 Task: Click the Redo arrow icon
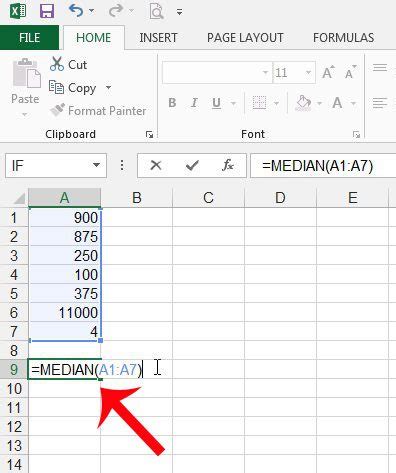(116, 11)
